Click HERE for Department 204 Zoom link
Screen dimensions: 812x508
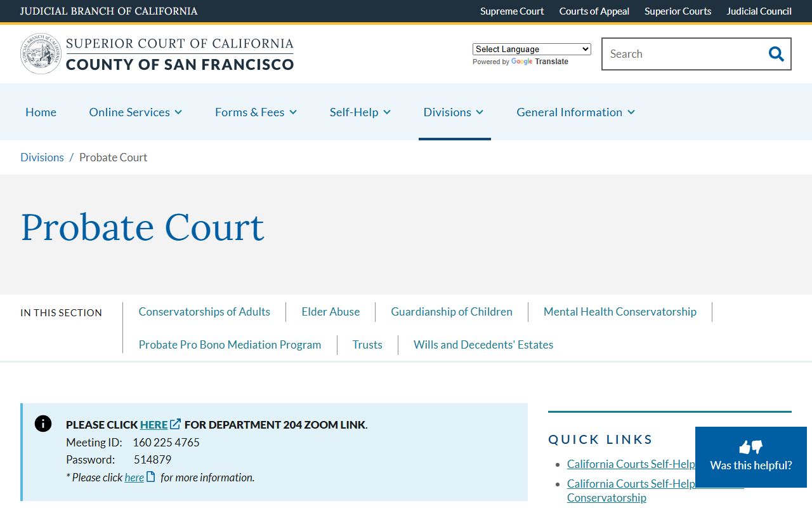pos(154,425)
